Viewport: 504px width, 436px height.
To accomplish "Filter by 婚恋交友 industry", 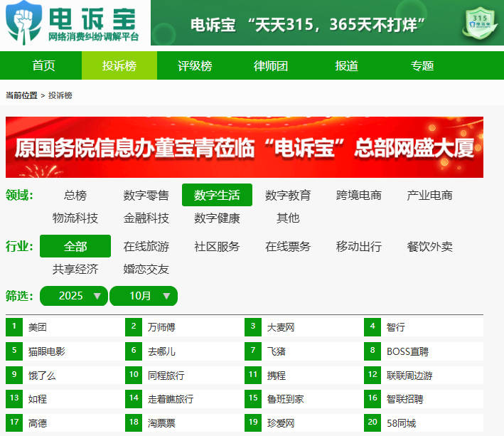I will [146, 269].
